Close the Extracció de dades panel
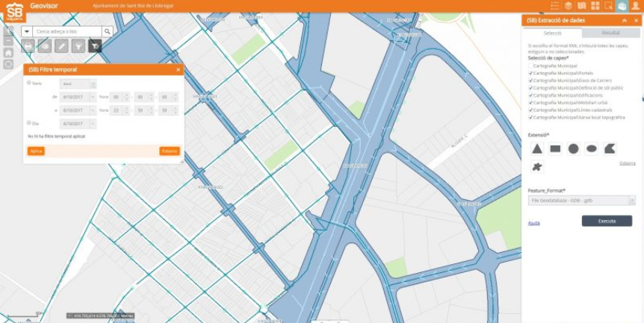Viewport: 644px width, 323px height. [x=637, y=20]
